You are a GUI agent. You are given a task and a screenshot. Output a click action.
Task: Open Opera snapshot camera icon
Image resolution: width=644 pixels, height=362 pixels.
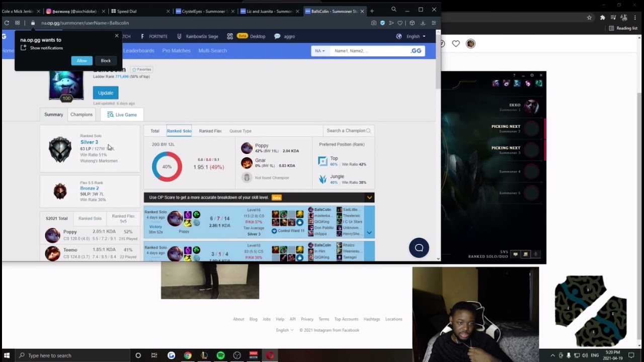373,23
